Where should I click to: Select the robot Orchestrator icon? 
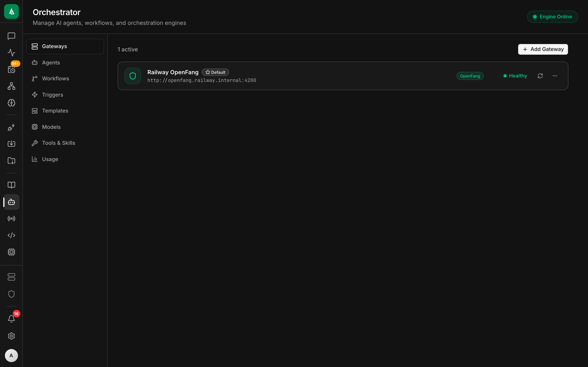(x=11, y=202)
